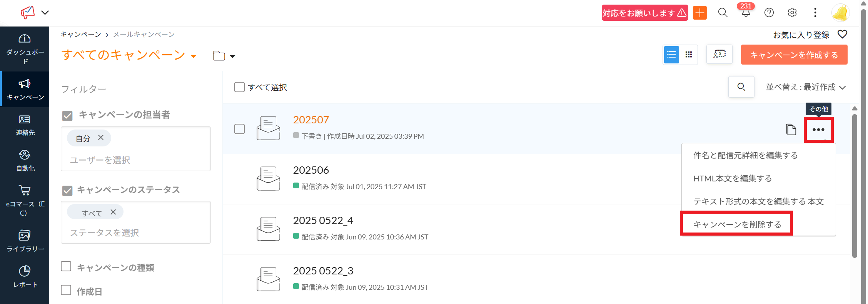Go to 自動化 automation section
Screen dimensions: 868x304
click(x=25, y=161)
